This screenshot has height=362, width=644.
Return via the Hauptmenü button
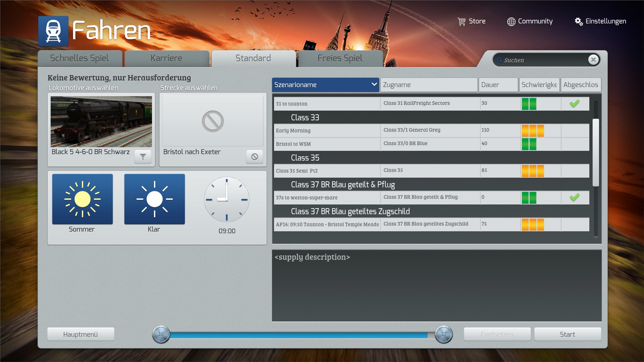pyautogui.click(x=80, y=334)
